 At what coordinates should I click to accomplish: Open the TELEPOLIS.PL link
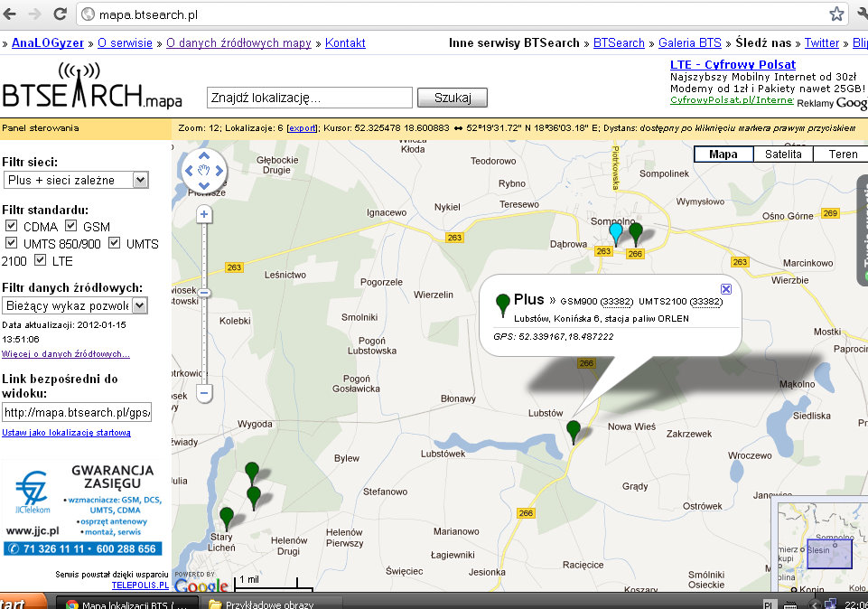pyautogui.click(x=140, y=586)
